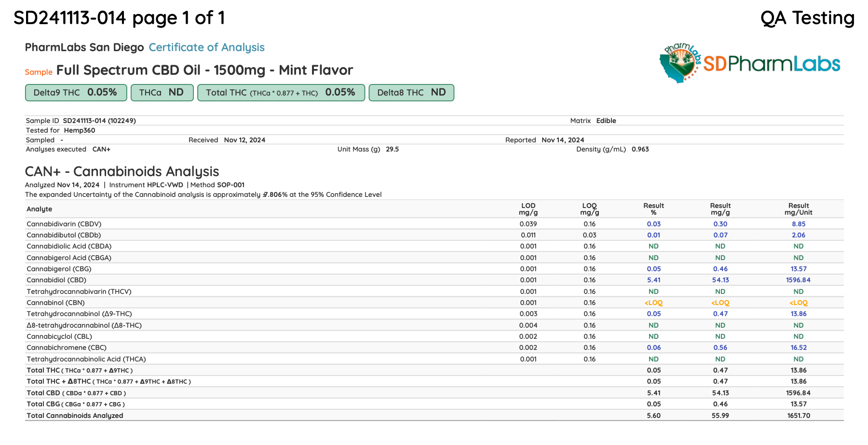The height and width of the screenshot is (445, 868).
Task: Click the Total THC + Δ8THC row label
Action: click(x=108, y=381)
